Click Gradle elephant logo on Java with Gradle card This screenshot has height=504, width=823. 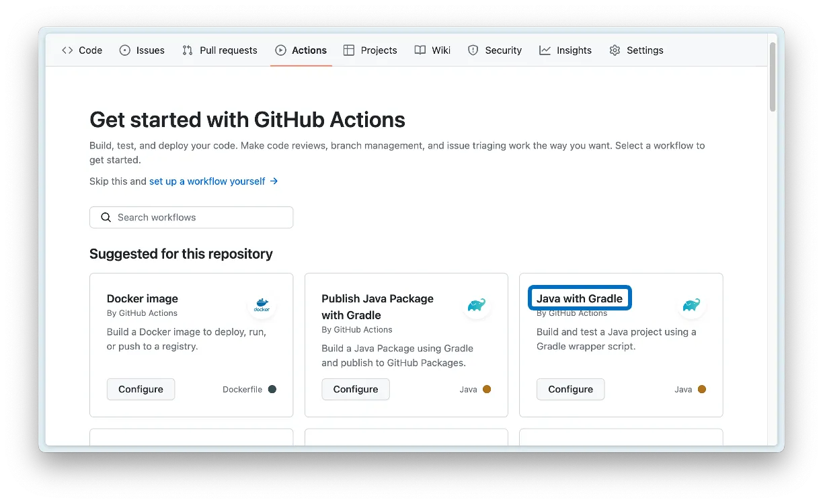pos(691,305)
